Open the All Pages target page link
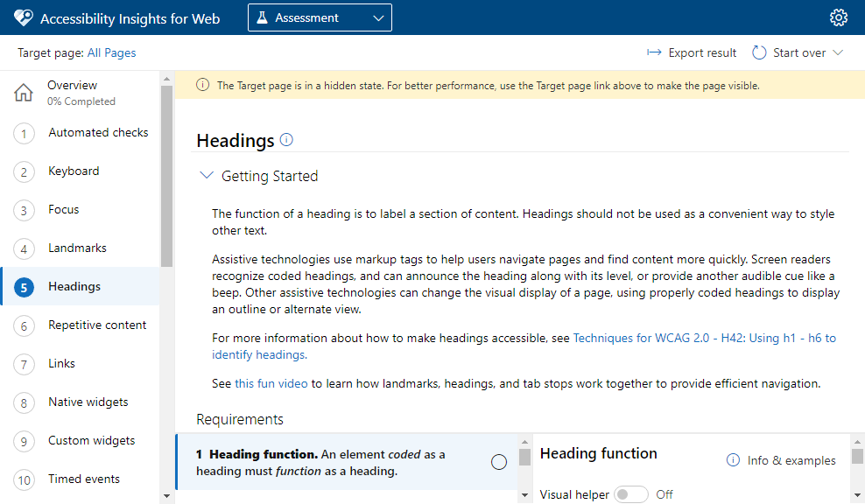This screenshot has width=865, height=504. click(111, 52)
